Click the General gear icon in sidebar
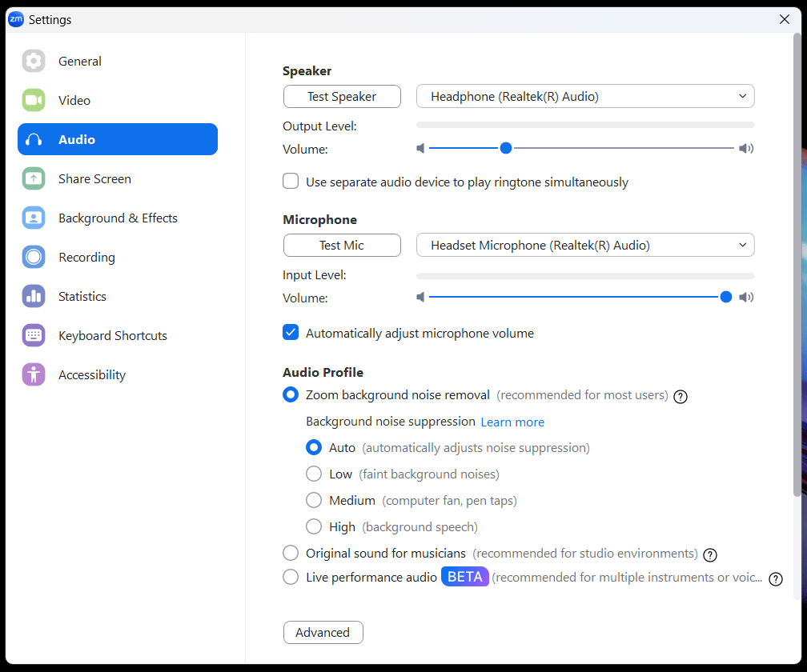This screenshot has width=807, height=672. pyautogui.click(x=34, y=61)
